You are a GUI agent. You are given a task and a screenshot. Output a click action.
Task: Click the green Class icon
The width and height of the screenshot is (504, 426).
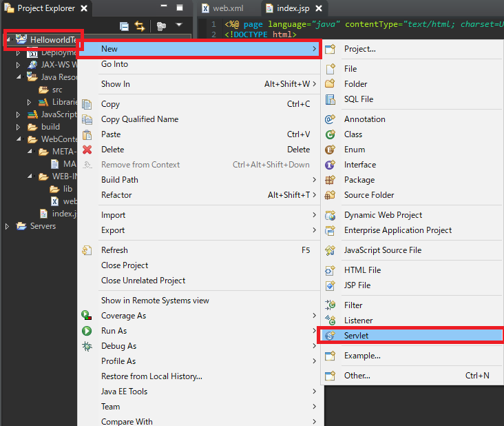(x=330, y=134)
